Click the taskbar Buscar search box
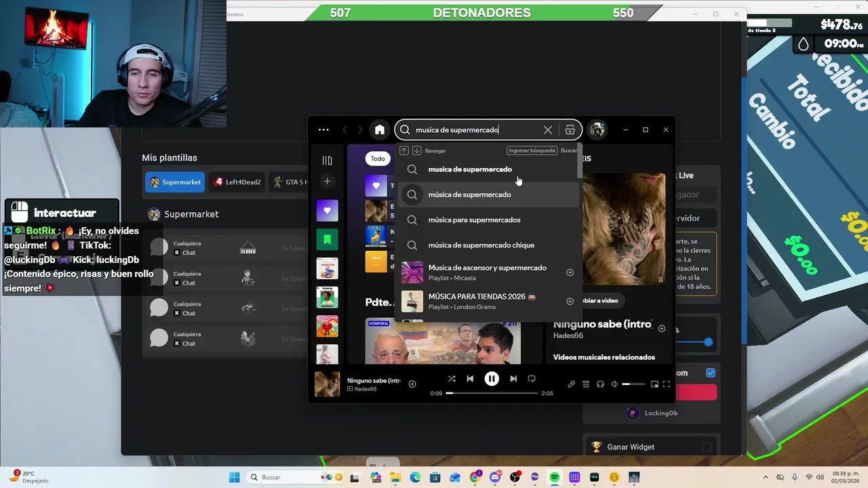868x488 pixels. coord(294,477)
